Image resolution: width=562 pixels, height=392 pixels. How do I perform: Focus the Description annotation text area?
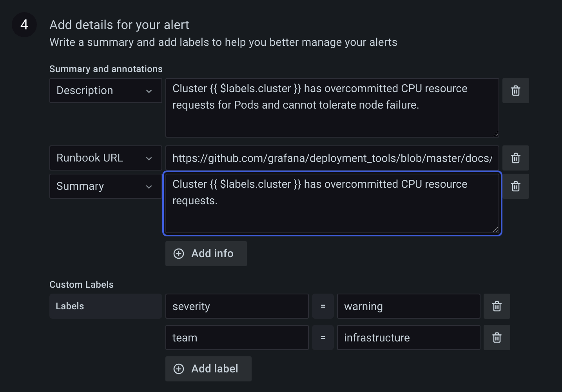pos(332,108)
